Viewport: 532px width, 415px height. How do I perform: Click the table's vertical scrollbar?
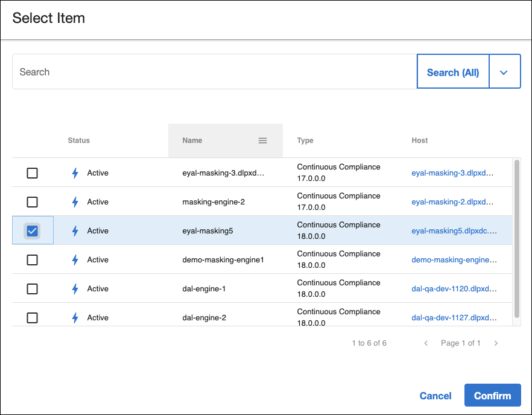pos(516,238)
